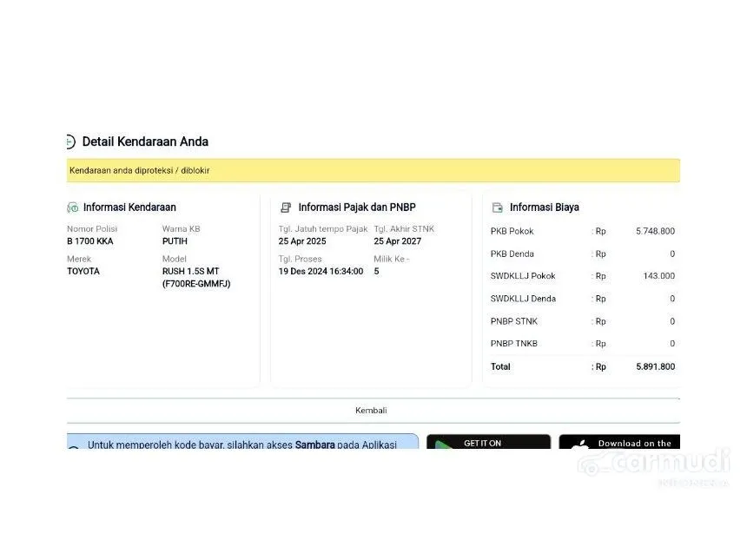Click the car icon for Informasi Kendaraan
This screenshot has height=560, width=747.
pyautogui.click(x=73, y=208)
